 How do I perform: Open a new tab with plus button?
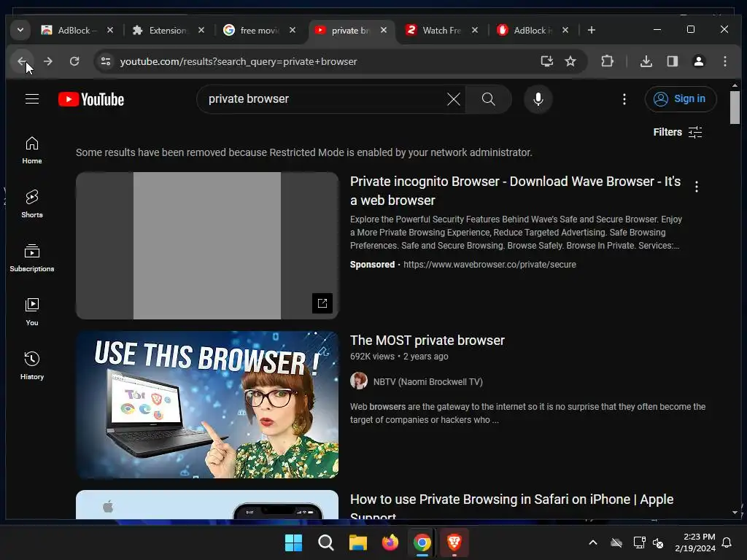pyautogui.click(x=591, y=30)
